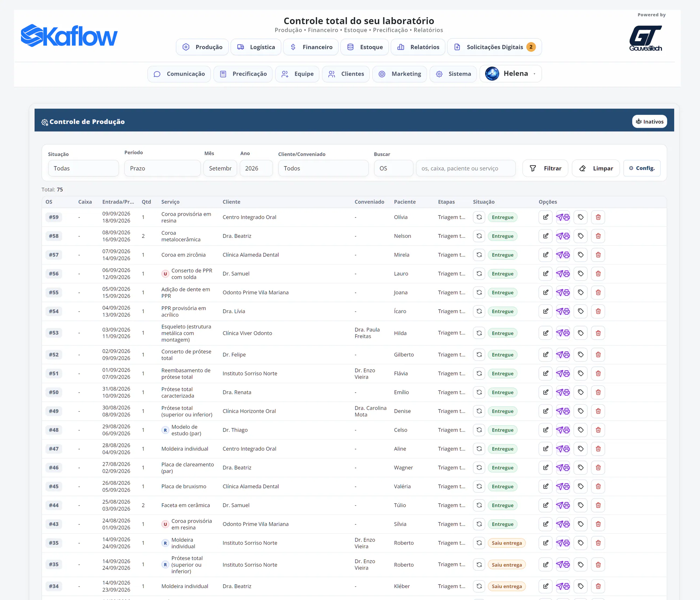Open the Mês dropdown showing Setembro

pos(220,168)
